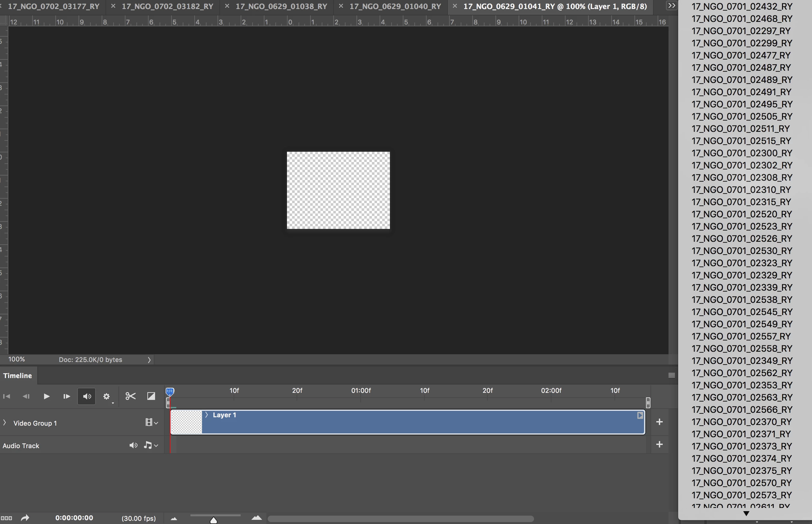Click the Render Video arrow icon
The image size is (812, 524).
click(x=25, y=518)
